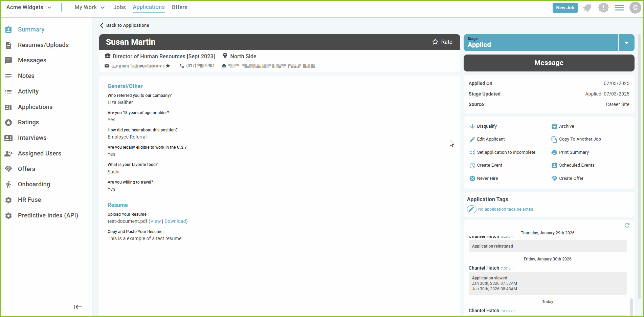This screenshot has height=317, width=644.
Task: Click the Print Summary icon
Action: [554, 152]
